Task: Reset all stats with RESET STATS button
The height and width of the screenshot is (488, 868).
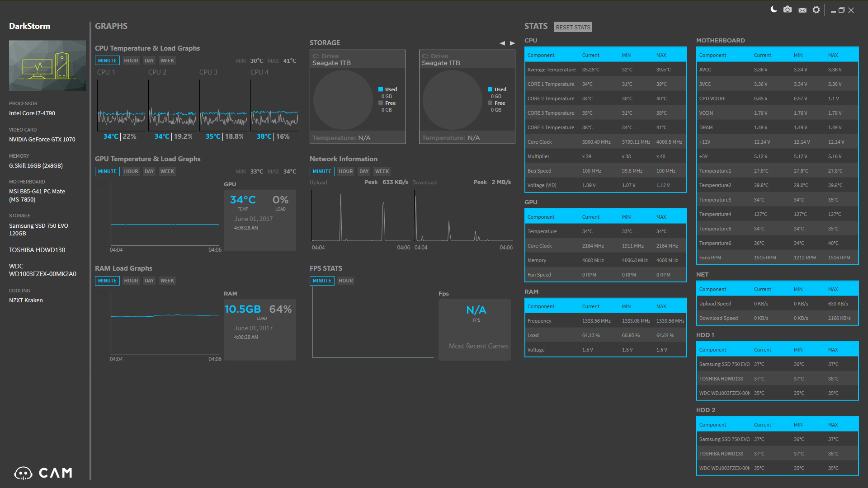Action: (573, 27)
